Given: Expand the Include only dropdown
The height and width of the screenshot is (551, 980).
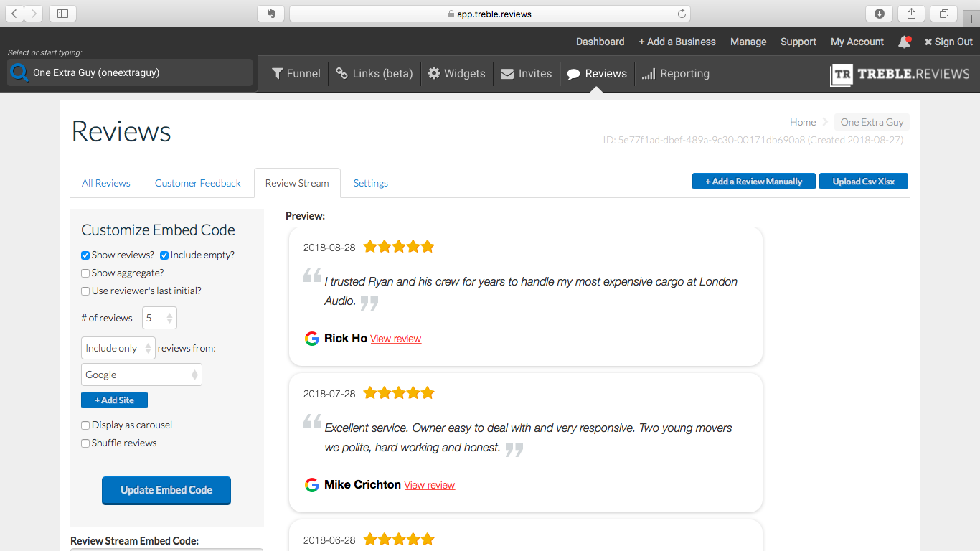Looking at the screenshot, I should tap(118, 348).
